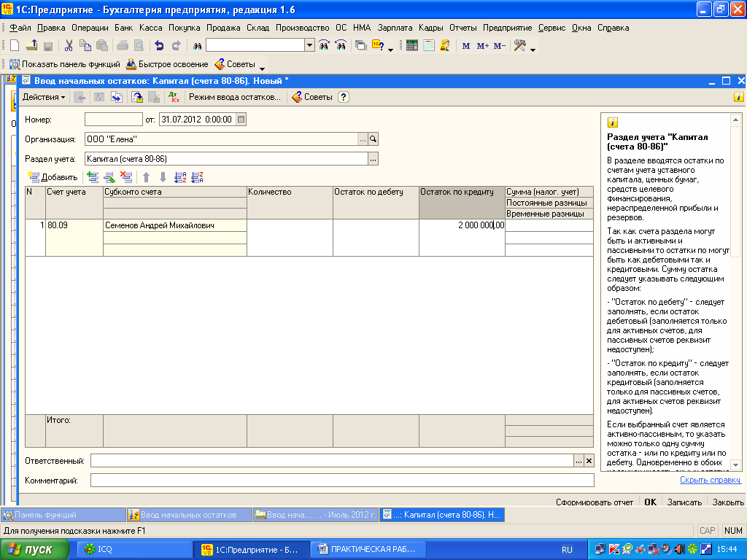Switch to the Панель функций window tab
747x560 pixels.
tap(64, 515)
